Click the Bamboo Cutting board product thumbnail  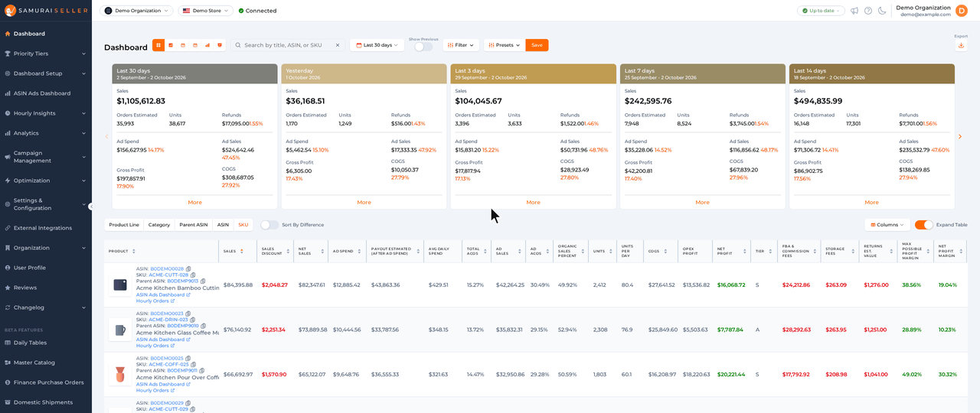[120, 285]
